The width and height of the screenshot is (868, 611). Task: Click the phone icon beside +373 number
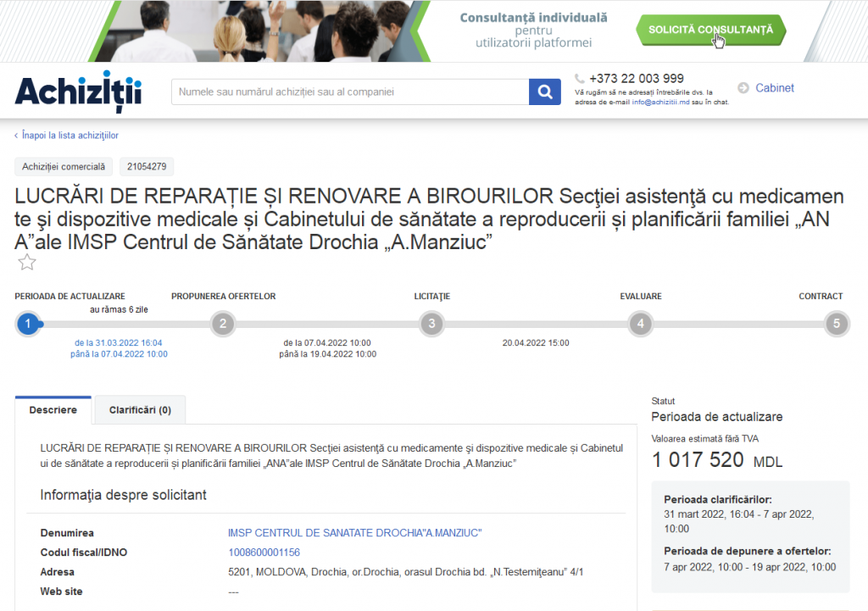click(580, 78)
